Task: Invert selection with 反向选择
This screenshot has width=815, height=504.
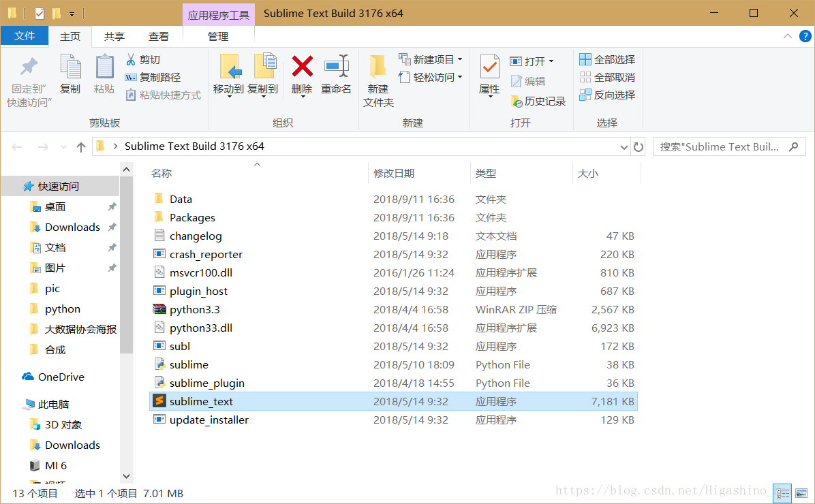Action: tap(607, 95)
